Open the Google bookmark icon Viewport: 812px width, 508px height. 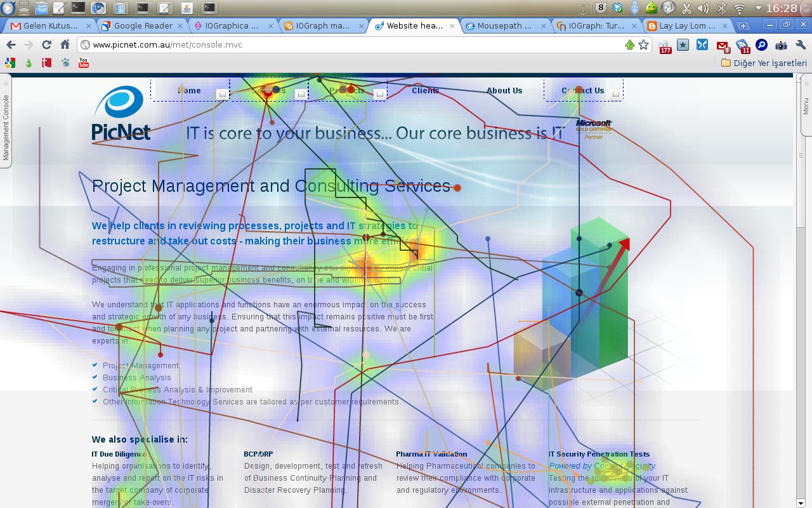[x=10, y=63]
